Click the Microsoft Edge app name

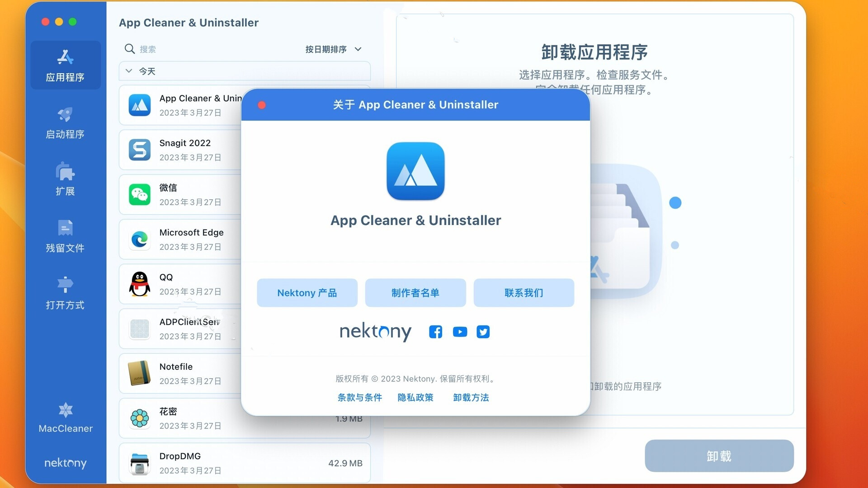coord(191,232)
